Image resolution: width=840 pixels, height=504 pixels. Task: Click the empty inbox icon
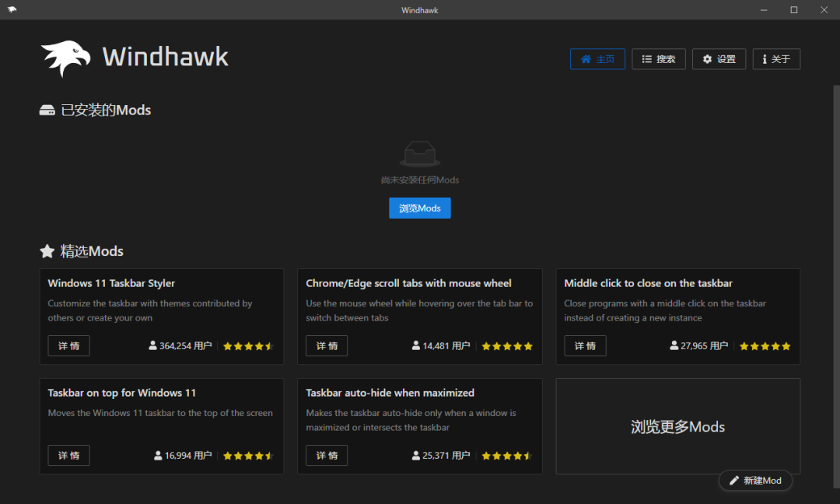[x=420, y=154]
